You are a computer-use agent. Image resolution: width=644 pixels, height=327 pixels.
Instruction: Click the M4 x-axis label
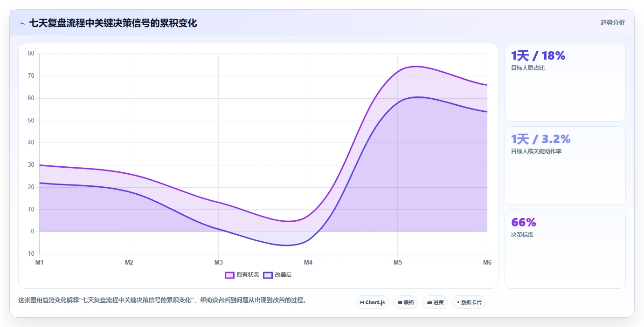point(308,263)
